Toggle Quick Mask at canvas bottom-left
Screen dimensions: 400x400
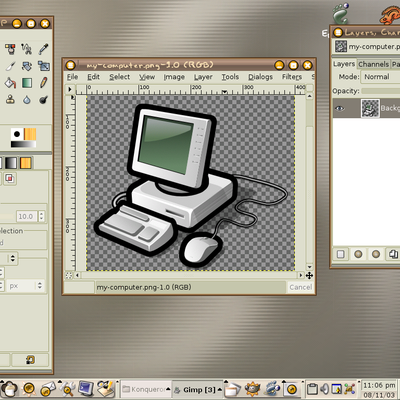pyautogui.click(x=69, y=275)
